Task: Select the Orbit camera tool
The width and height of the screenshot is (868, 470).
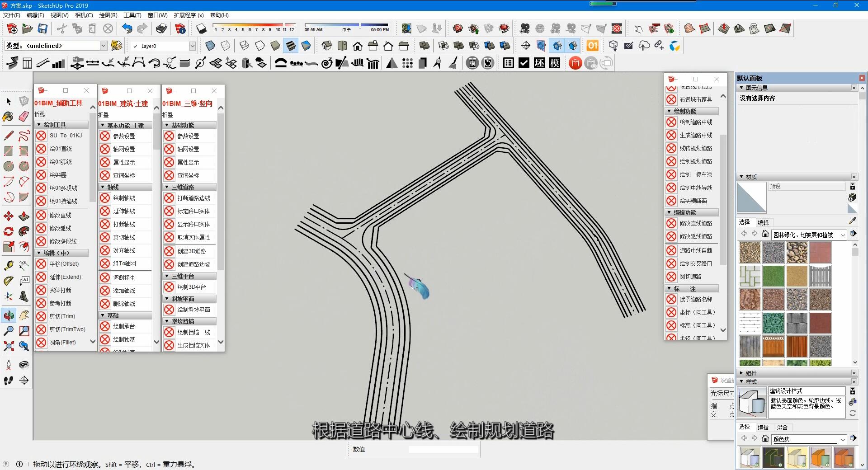Action: point(9,315)
